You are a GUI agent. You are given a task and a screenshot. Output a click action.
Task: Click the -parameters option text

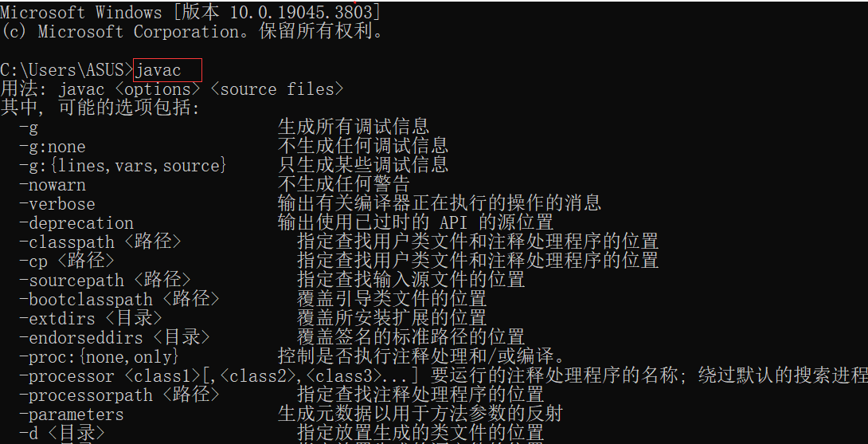tap(72, 415)
